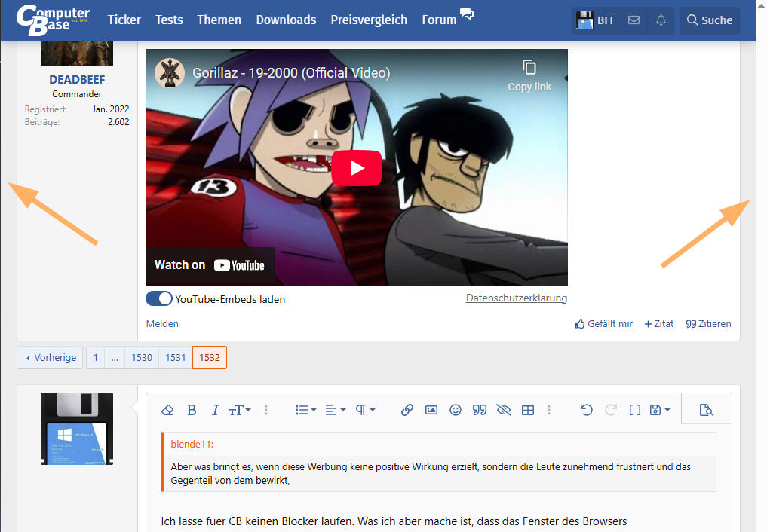Click Zitieren to quote the post

708,324
